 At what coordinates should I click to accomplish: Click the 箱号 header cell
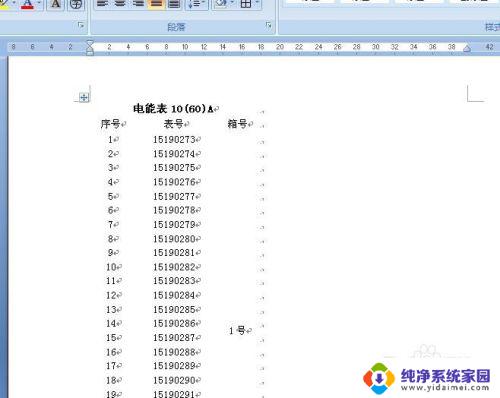237,124
